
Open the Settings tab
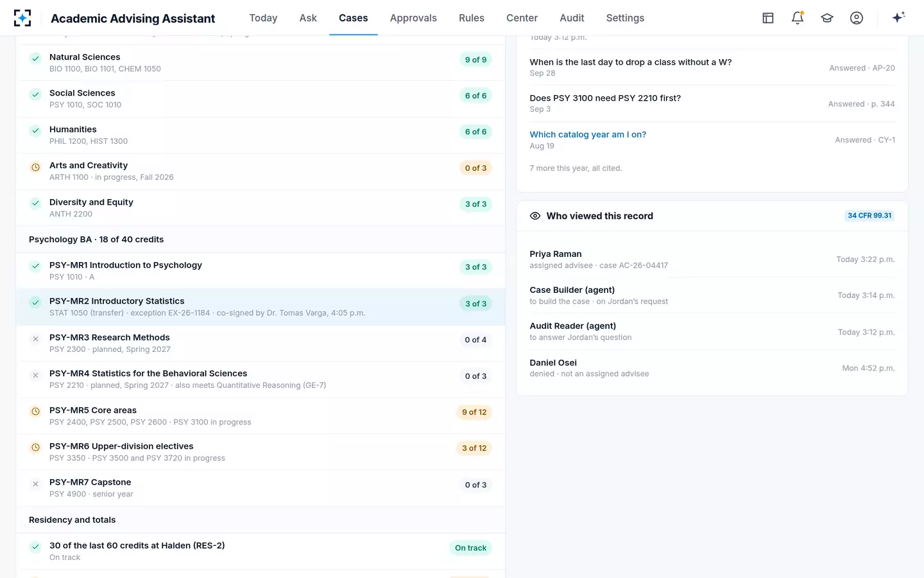[x=625, y=18]
